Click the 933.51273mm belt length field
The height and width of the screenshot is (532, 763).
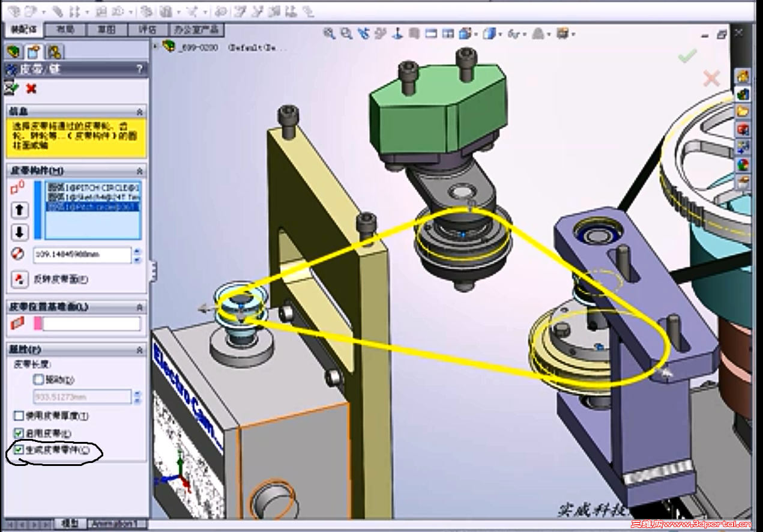[x=82, y=396]
